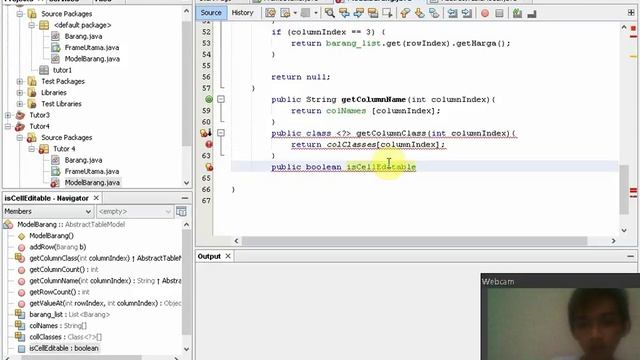This screenshot has width=640, height=360.
Task: Open the Forward history dropdown arrow
Action: pyautogui.click(x=316, y=13)
